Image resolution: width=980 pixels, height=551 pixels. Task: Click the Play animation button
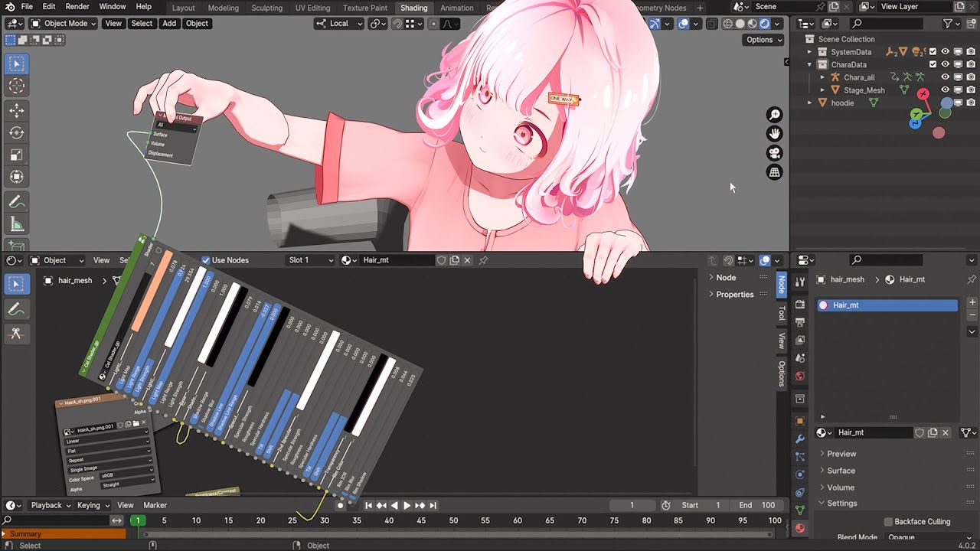point(407,505)
